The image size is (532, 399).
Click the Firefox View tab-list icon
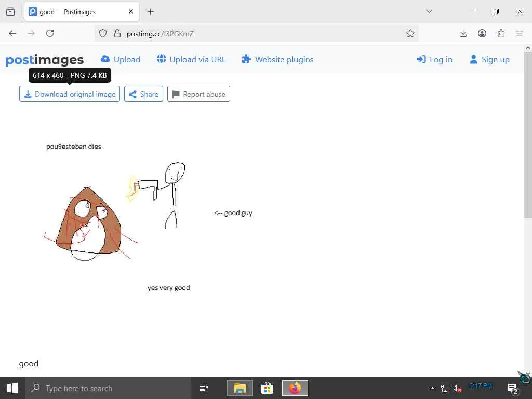pos(10,11)
